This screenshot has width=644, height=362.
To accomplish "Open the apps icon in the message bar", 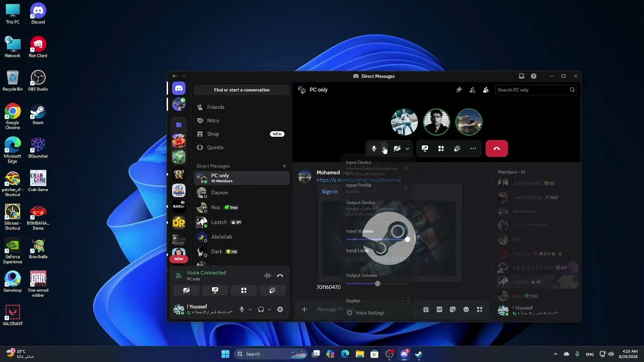I will tap(479, 310).
